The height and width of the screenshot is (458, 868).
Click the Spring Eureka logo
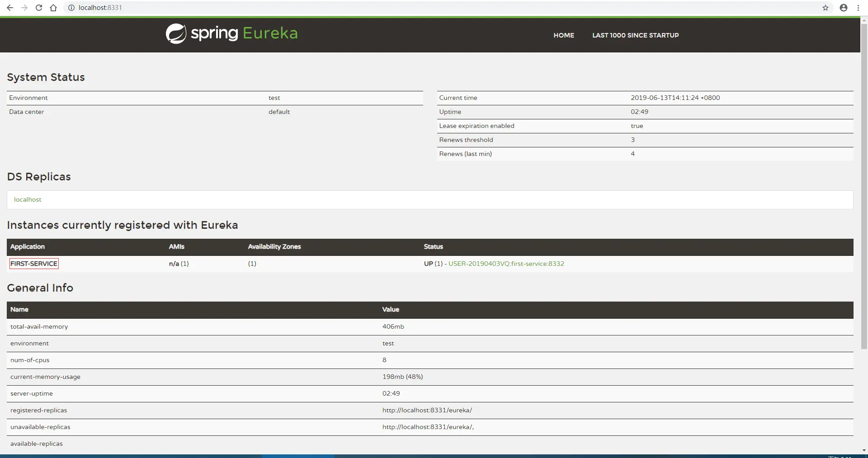231,33
